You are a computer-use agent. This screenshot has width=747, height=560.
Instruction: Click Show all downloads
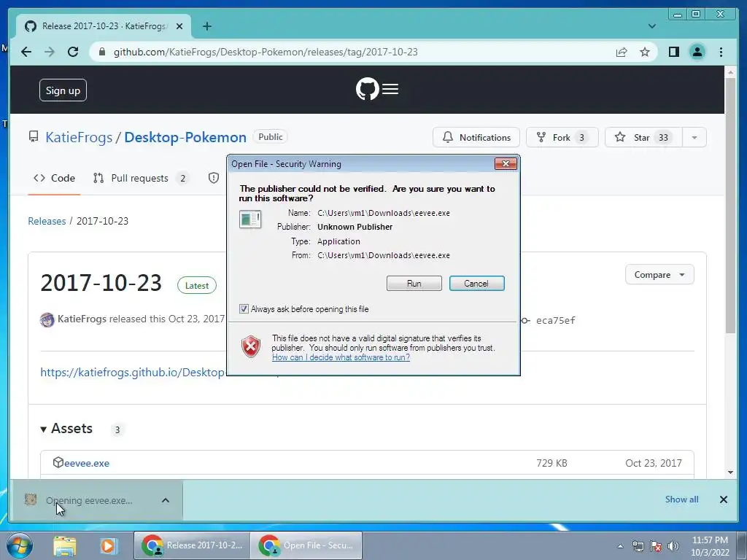tap(682, 499)
